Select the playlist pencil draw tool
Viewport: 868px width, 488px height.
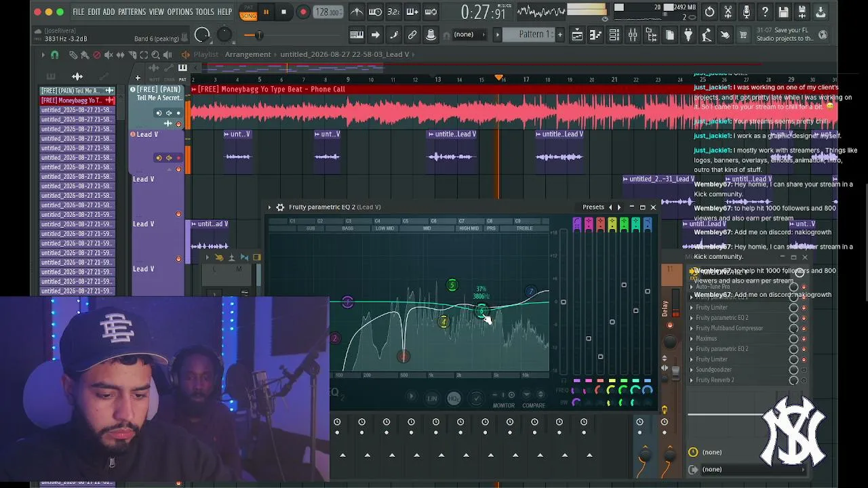(x=73, y=55)
